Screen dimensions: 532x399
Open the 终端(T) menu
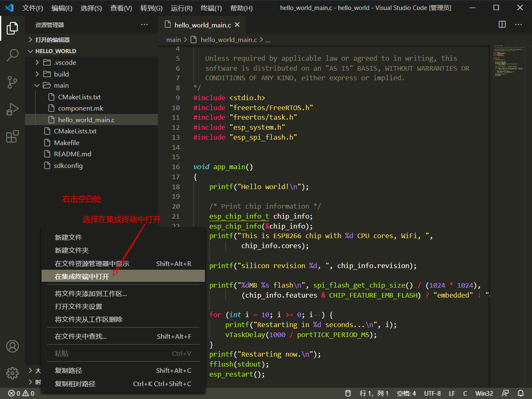(x=211, y=8)
